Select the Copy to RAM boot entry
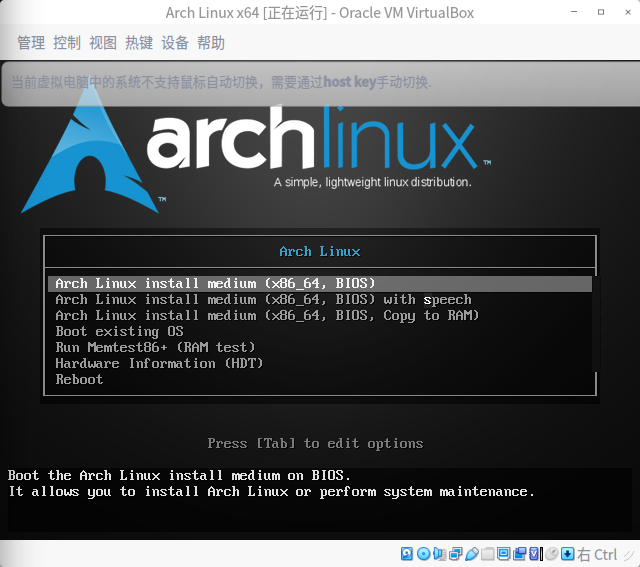Viewport: 640px width, 567px height. coord(320,316)
